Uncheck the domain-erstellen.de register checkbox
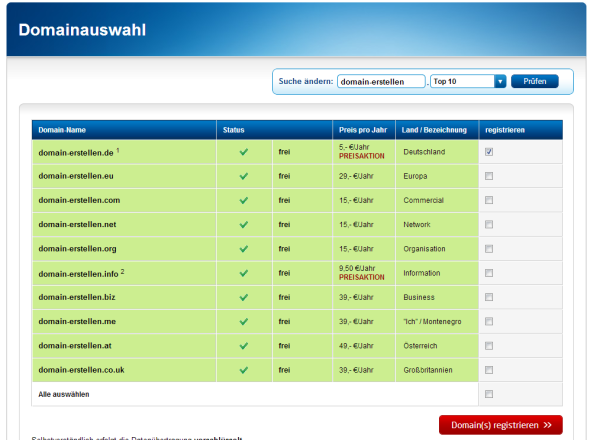600x440 pixels. coord(488,152)
